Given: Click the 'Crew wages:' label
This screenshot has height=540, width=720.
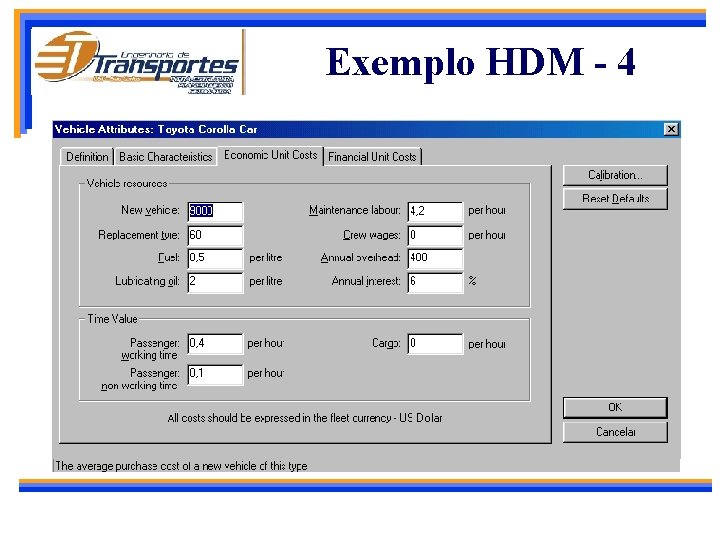Looking at the screenshot, I should [371, 235].
